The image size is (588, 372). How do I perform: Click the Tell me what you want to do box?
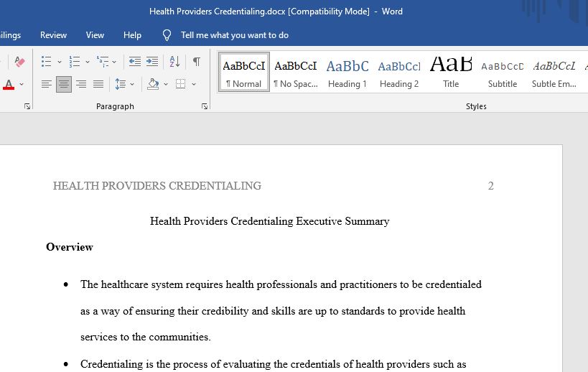[x=235, y=35]
